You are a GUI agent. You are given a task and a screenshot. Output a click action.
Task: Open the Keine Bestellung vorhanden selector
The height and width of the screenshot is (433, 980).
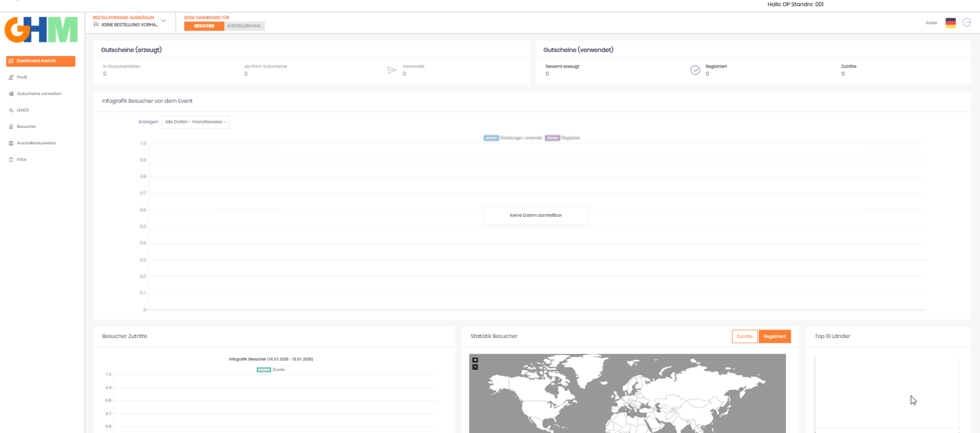[x=130, y=25]
